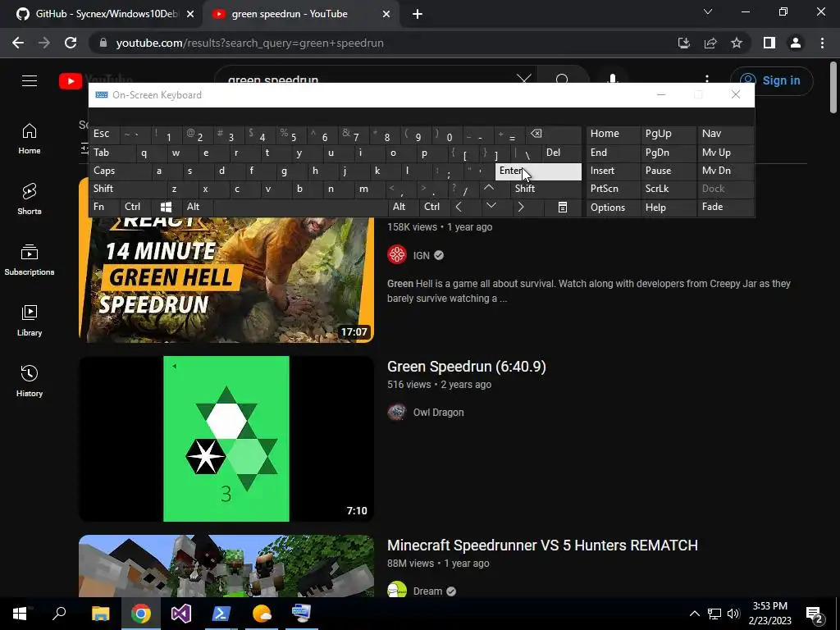The image size is (840, 630).
Task: Close the GitHub tab
Action: (x=190, y=15)
